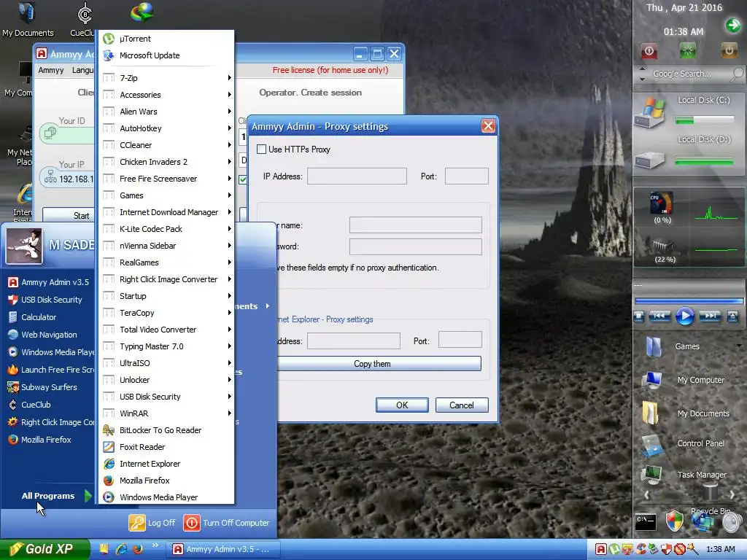747x560 pixels.
Task: Click the proxy password input field
Action: [x=415, y=246]
